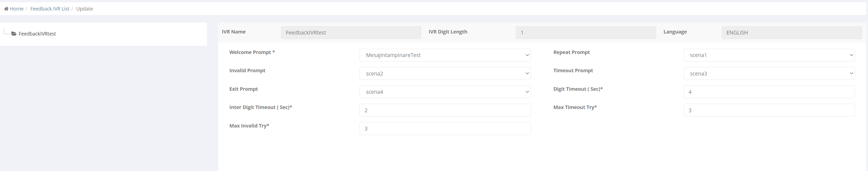
Task: Click the Exit Prompt label
Action: 244,89
